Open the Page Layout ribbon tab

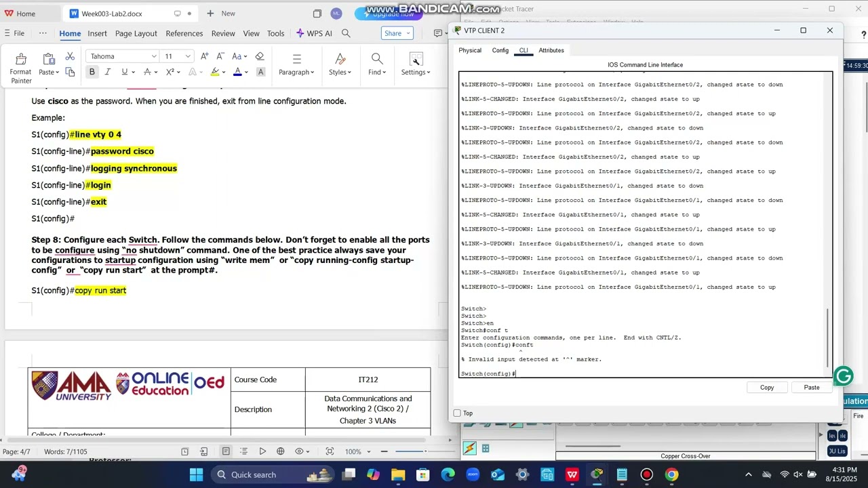136,33
